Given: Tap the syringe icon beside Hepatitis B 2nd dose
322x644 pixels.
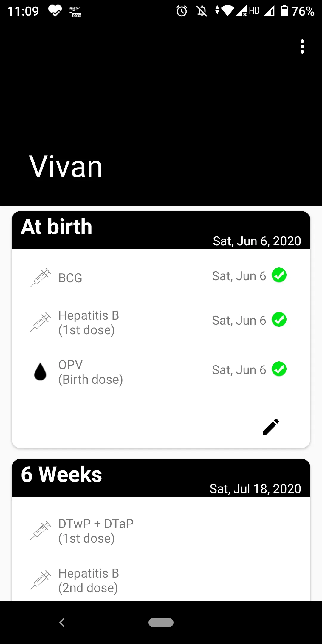Looking at the screenshot, I should [x=40, y=580].
